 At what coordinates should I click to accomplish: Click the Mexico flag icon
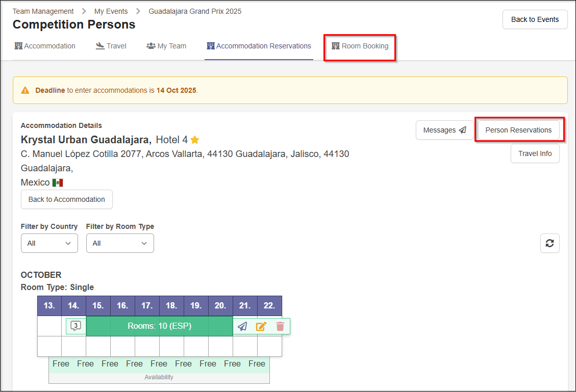coord(58,182)
